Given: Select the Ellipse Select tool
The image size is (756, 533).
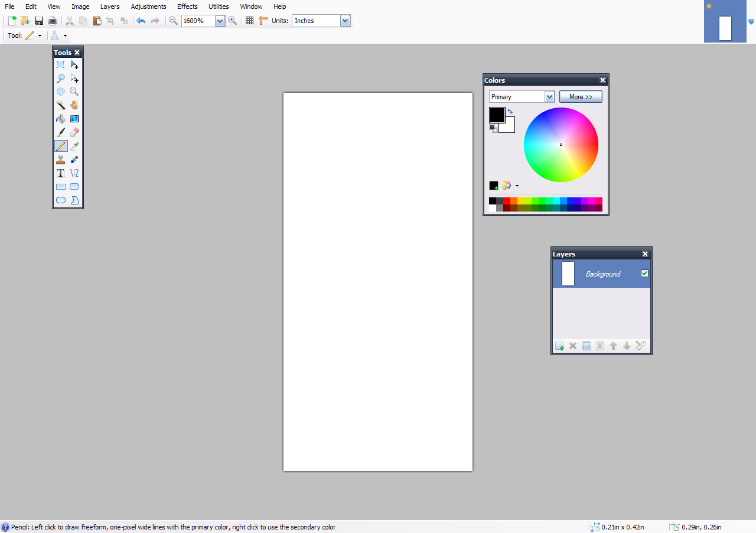Looking at the screenshot, I should [61, 92].
